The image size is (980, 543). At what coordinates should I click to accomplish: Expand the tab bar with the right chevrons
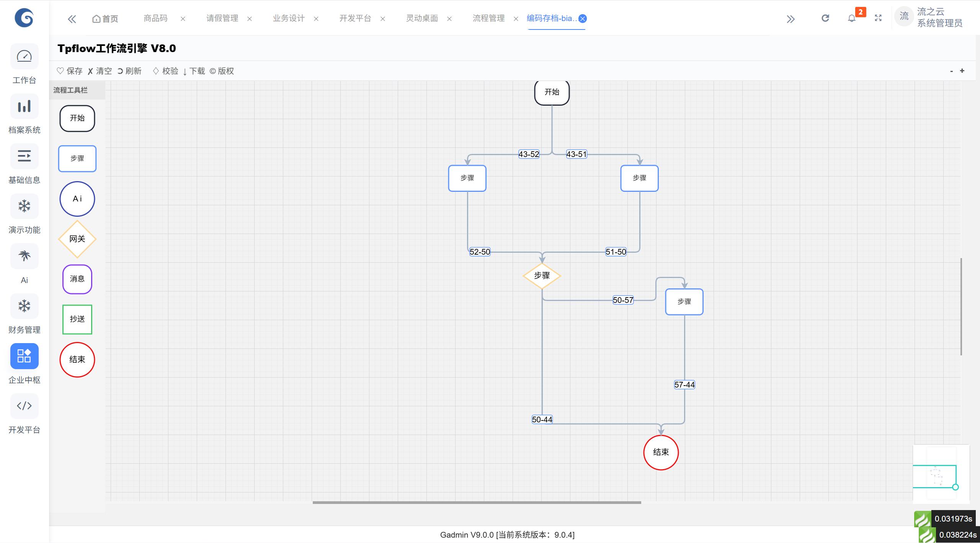tap(791, 18)
